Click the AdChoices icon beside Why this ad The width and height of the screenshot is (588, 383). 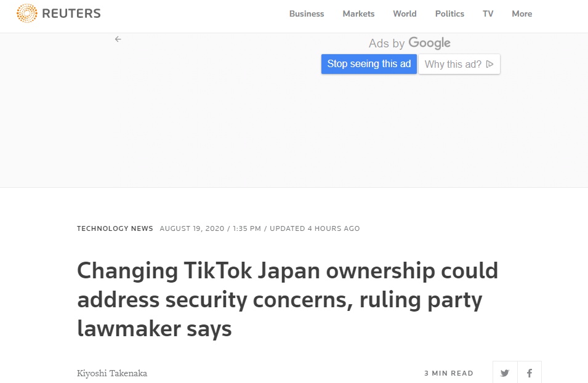[489, 63]
